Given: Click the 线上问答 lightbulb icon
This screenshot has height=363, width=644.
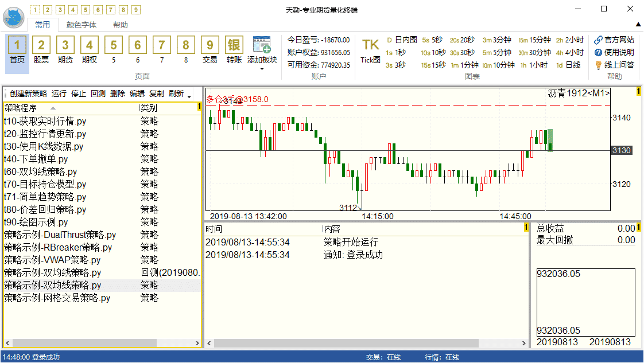Looking at the screenshot, I should pyautogui.click(x=598, y=65).
